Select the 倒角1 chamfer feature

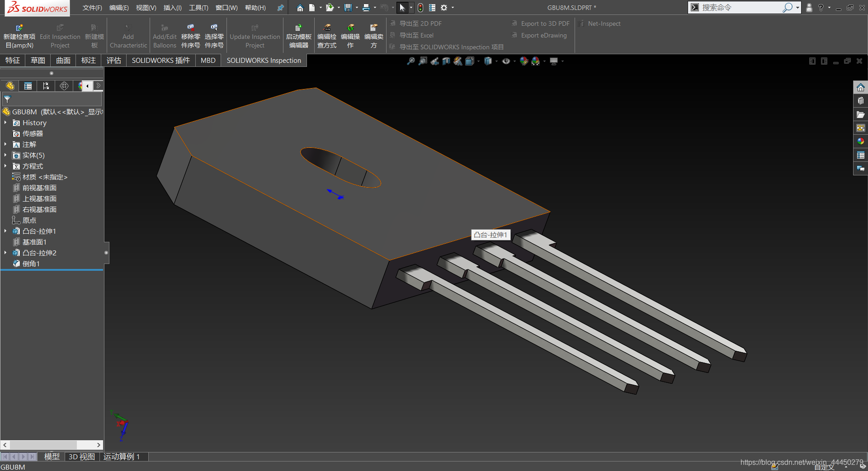coord(31,264)
